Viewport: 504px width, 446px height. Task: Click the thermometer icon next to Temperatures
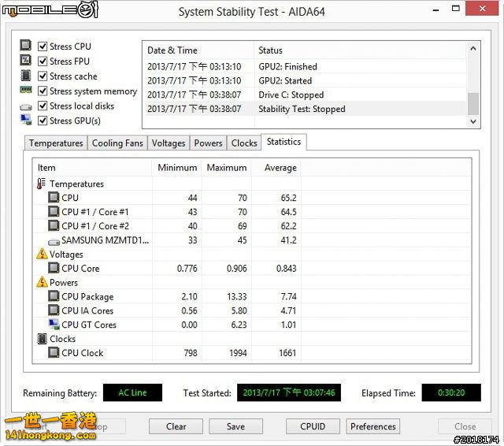pyautogui.click(x=41, y=184)
